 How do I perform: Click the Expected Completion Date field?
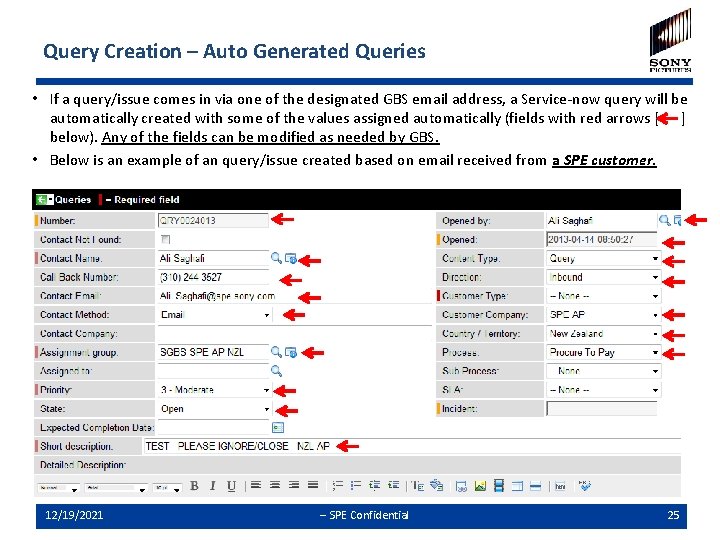tap(213, 428)
